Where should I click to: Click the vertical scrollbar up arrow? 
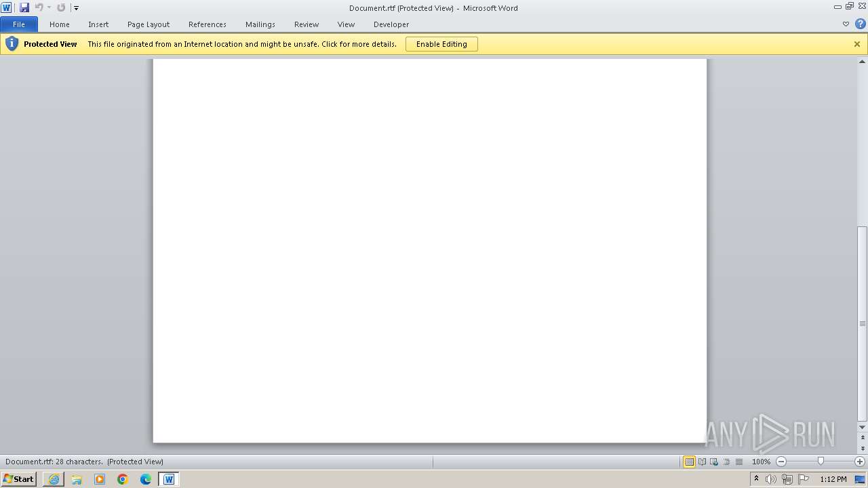863,62
